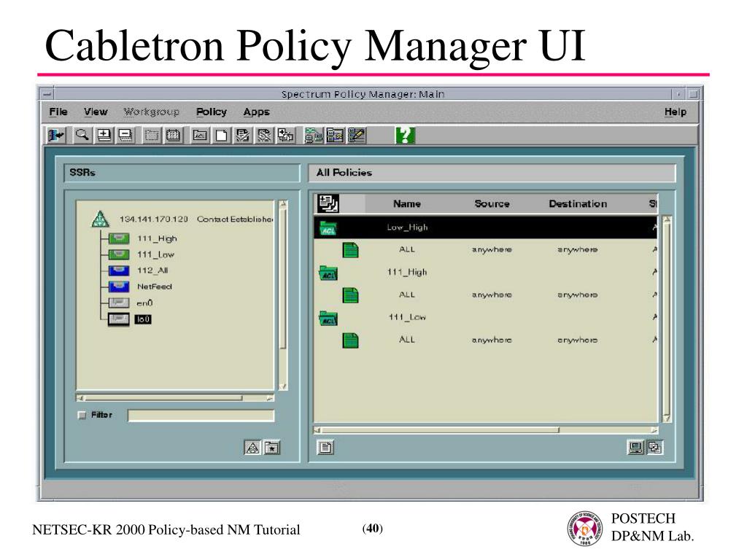747x560 pixels.
Task: Select the NetFeed interface in SSR tree
Action: tap(155, 287)
